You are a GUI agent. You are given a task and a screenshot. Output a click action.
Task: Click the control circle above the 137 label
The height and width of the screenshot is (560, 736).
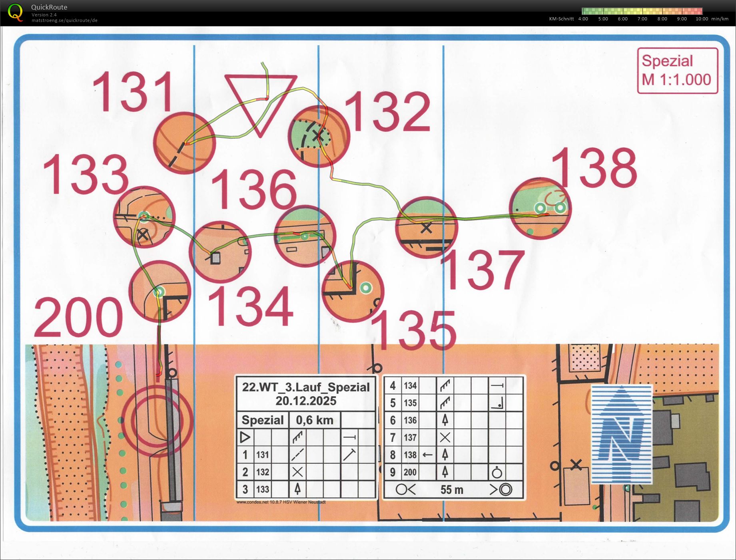click(x=427, y=227)
